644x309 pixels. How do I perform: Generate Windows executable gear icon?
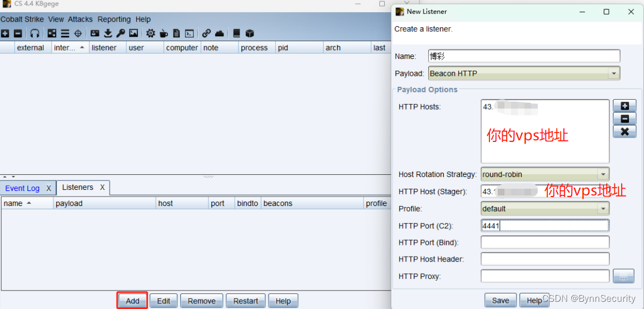click(x=151, y=33)
